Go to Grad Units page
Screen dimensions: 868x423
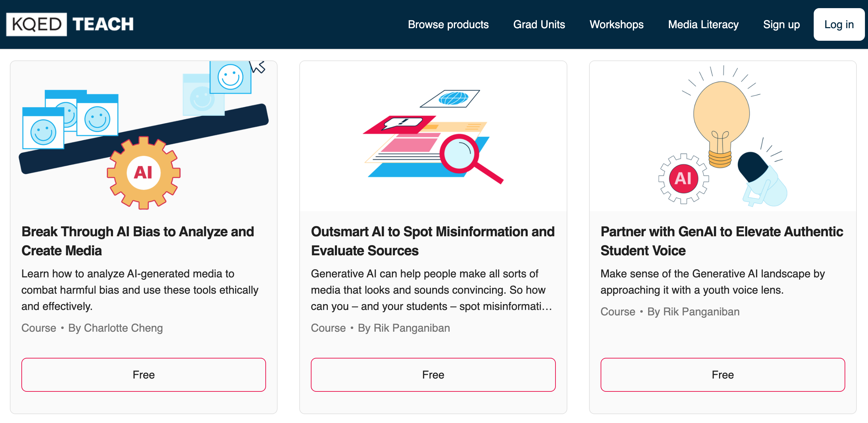point(539,24)
